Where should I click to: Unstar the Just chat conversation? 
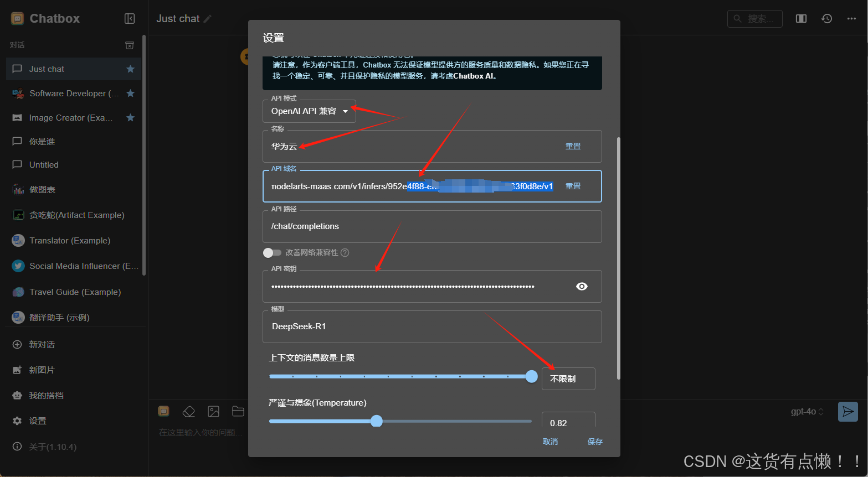coord(130,69)
